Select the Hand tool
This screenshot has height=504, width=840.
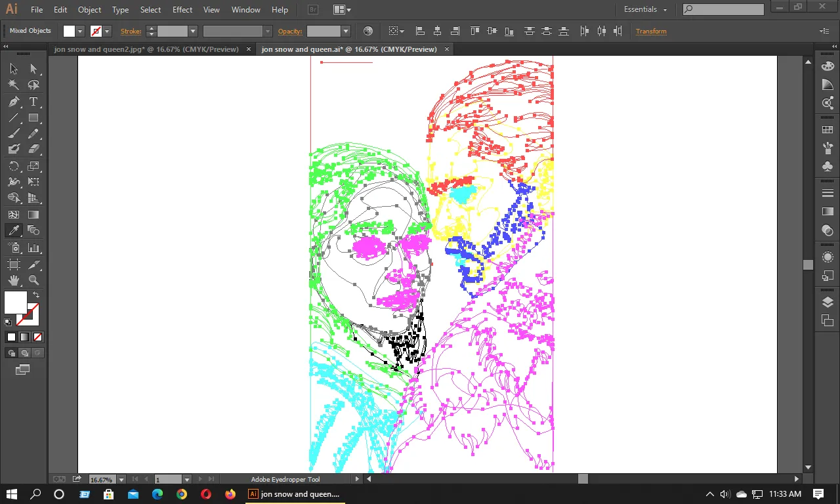point(14,280)
